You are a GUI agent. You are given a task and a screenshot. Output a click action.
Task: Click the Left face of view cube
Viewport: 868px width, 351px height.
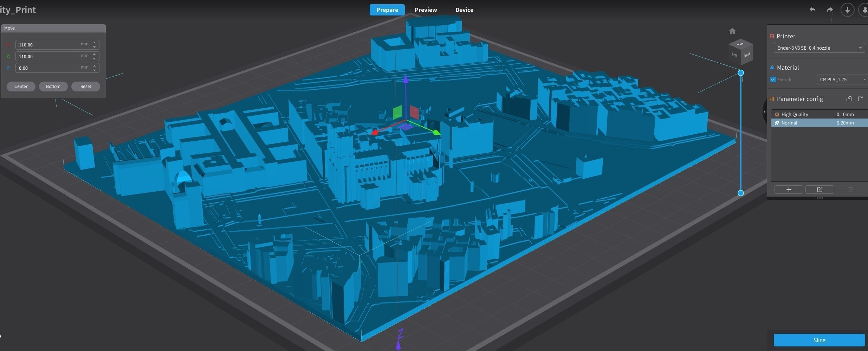tap(734, 55)
